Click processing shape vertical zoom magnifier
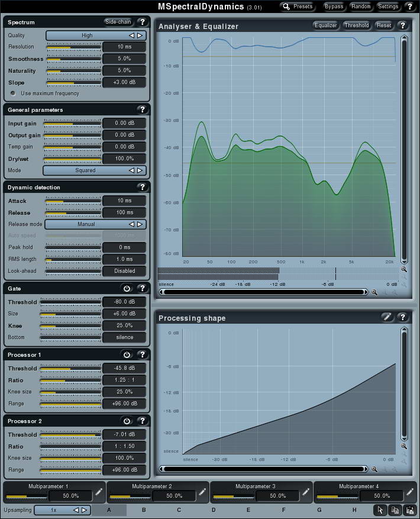 [x=404, y=446]
